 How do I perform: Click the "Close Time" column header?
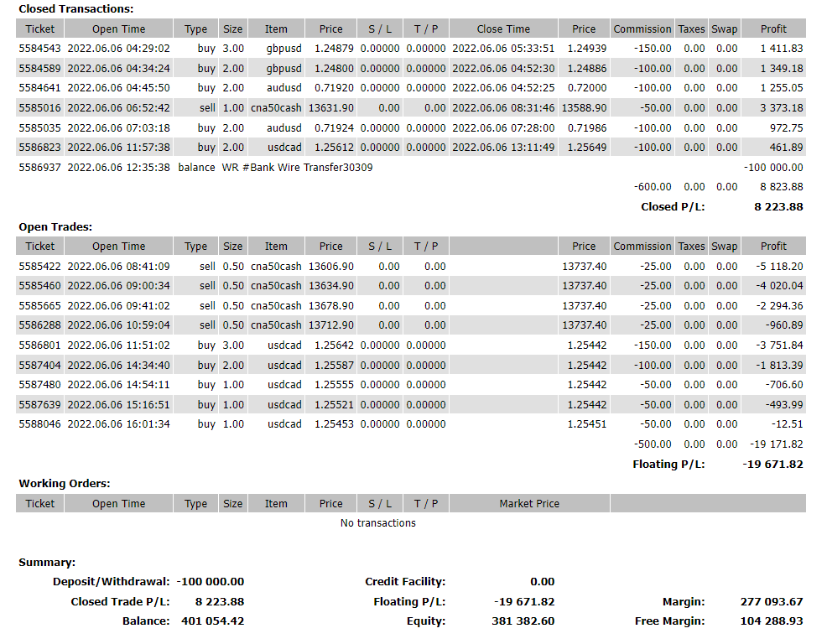point(503,29)
